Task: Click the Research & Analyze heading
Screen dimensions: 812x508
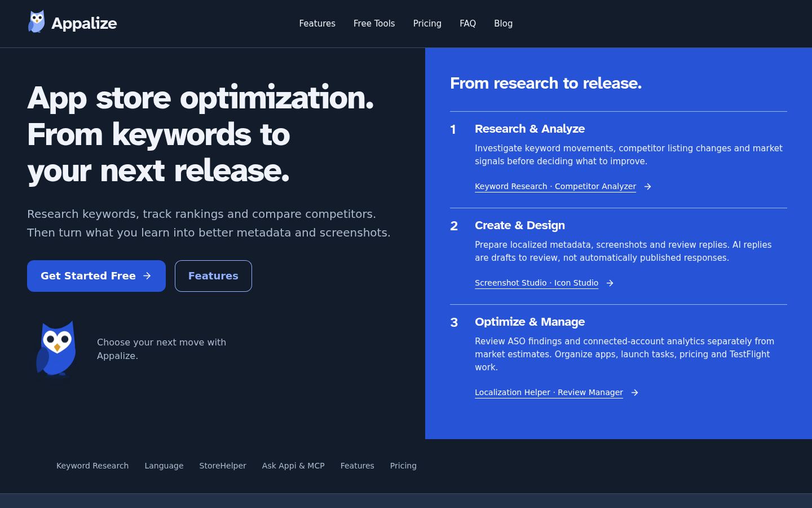Action: (529, 129)
